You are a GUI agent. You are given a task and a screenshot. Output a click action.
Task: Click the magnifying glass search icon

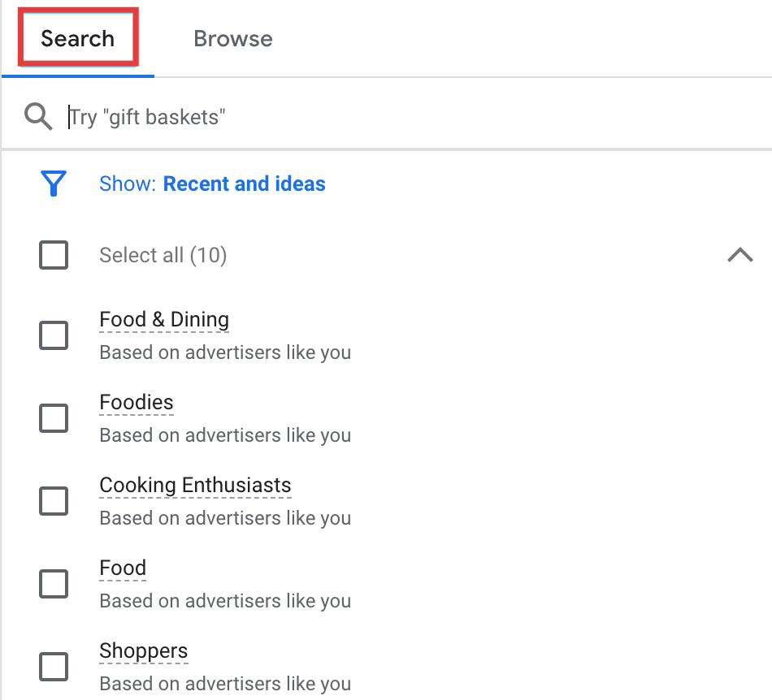tap(38, 117)
